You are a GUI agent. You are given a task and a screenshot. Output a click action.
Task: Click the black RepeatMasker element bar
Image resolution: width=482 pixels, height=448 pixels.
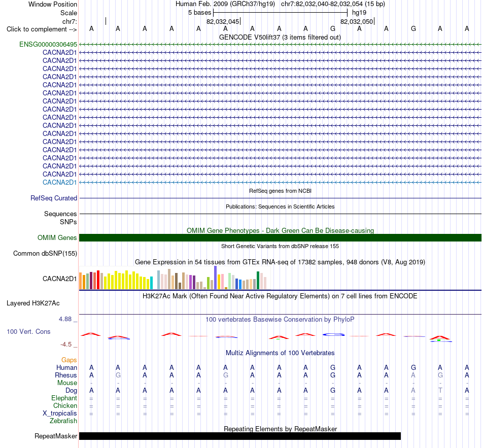[x=240, y=436]
